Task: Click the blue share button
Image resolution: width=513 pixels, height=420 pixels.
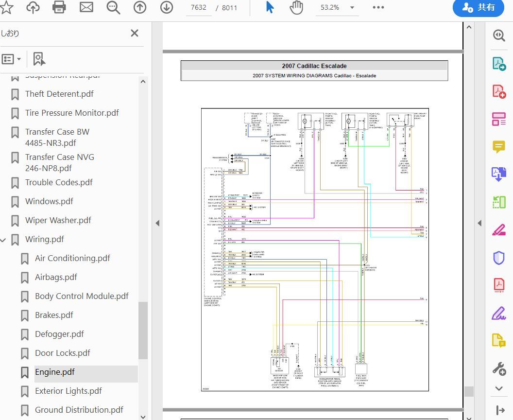Action: pos(479,7)
